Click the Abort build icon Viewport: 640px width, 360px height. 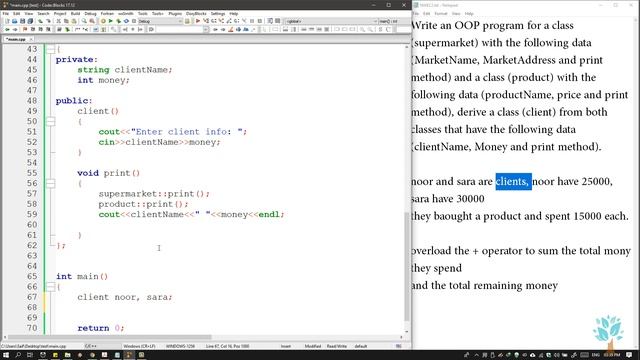point(134,21)
